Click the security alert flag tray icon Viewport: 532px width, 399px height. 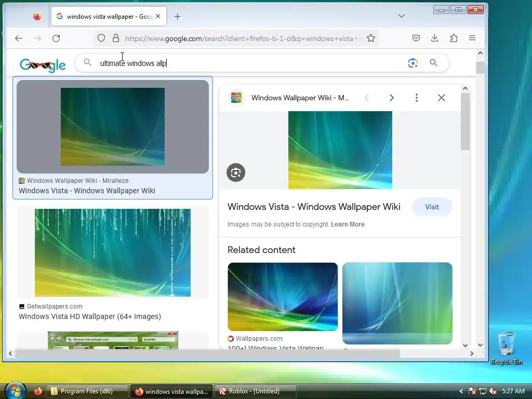click(472, 391)
